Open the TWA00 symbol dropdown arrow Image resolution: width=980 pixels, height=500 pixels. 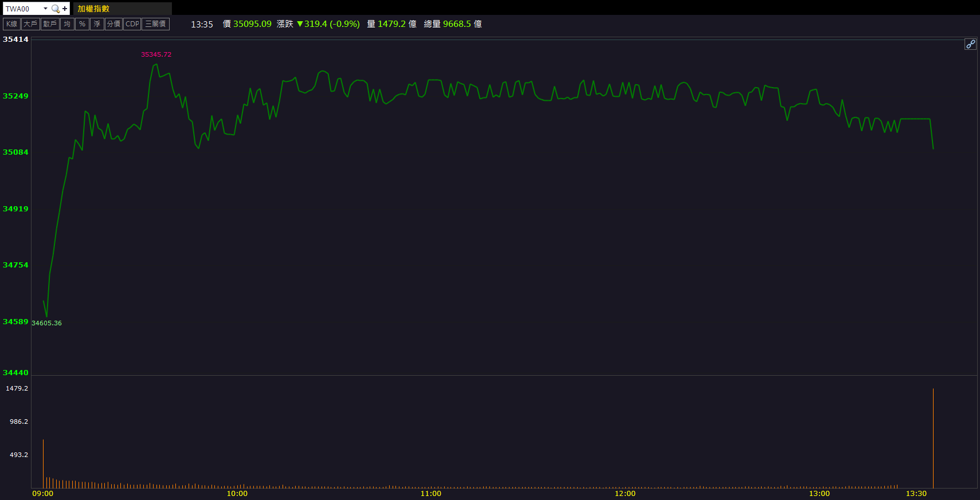[45, 9]
